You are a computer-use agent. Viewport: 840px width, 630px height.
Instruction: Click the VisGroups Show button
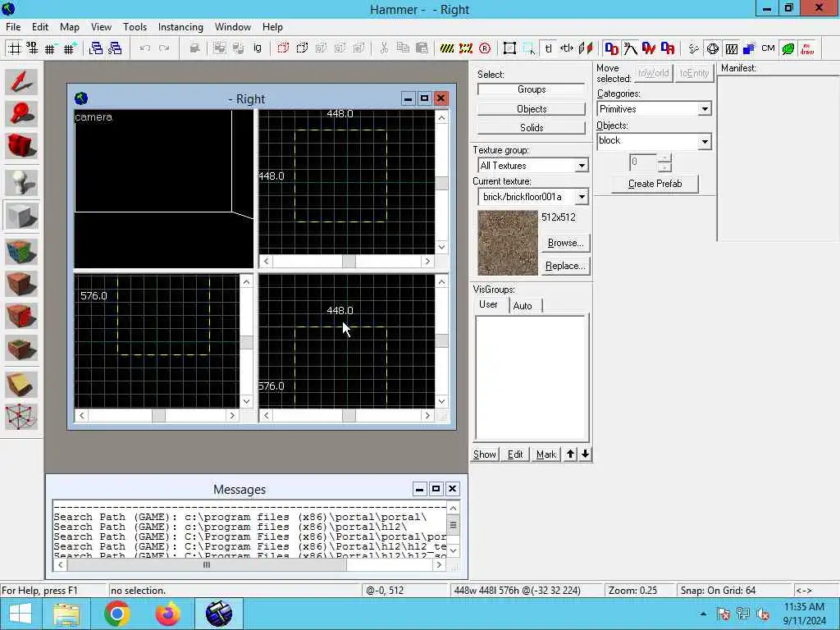point(484,454)
